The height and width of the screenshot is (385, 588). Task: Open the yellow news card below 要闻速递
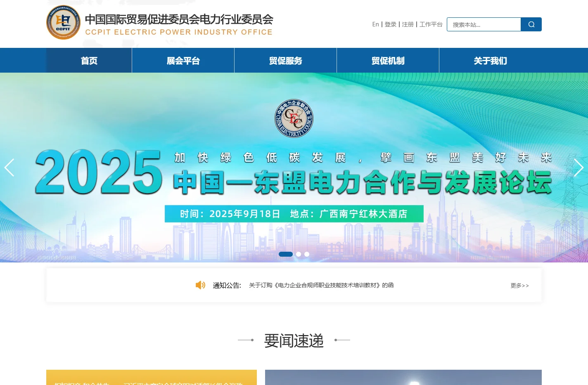[x=152, y=377]
